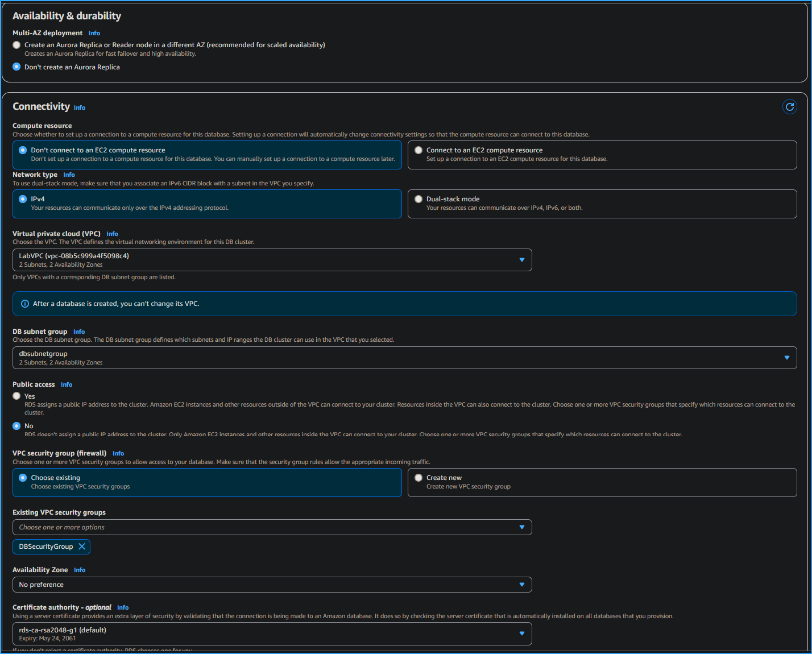Image resolution: width=812 pixels, height=654 pixels.
Task: Choose 'Connect to an EC2 compute resource'
Action: [419, 150]
